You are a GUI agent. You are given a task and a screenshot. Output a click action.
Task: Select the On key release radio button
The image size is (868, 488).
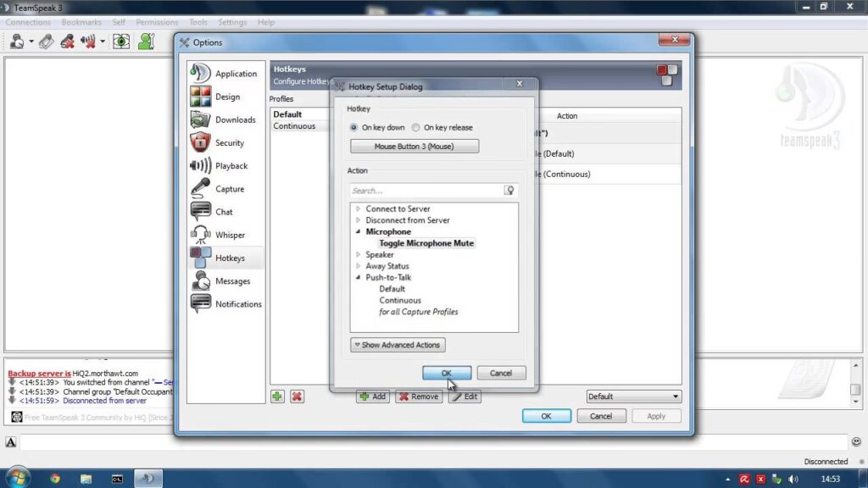(415, 127)
